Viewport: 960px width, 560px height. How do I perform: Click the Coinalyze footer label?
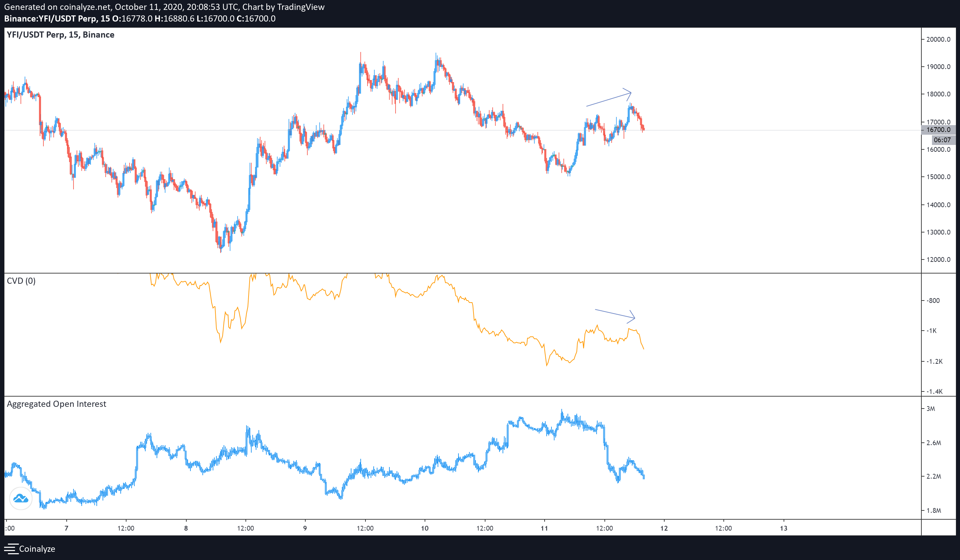[x=37, y=549]
